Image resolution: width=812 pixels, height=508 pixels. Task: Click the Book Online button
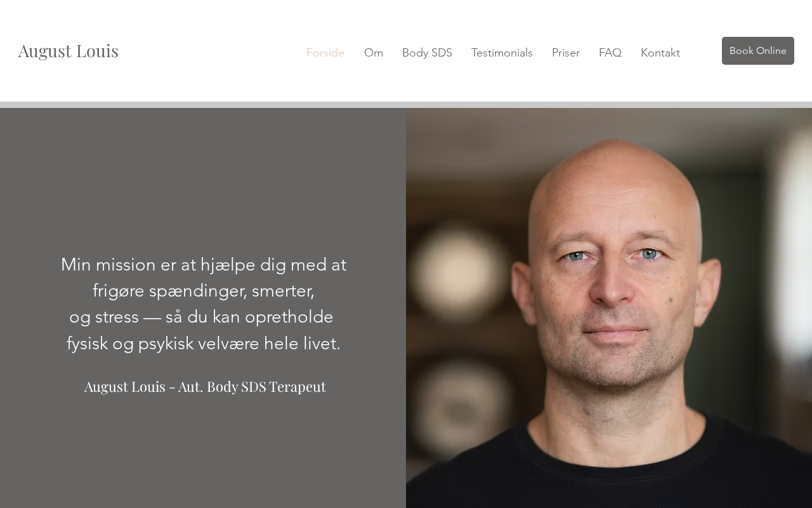click(x=758, y=51)
